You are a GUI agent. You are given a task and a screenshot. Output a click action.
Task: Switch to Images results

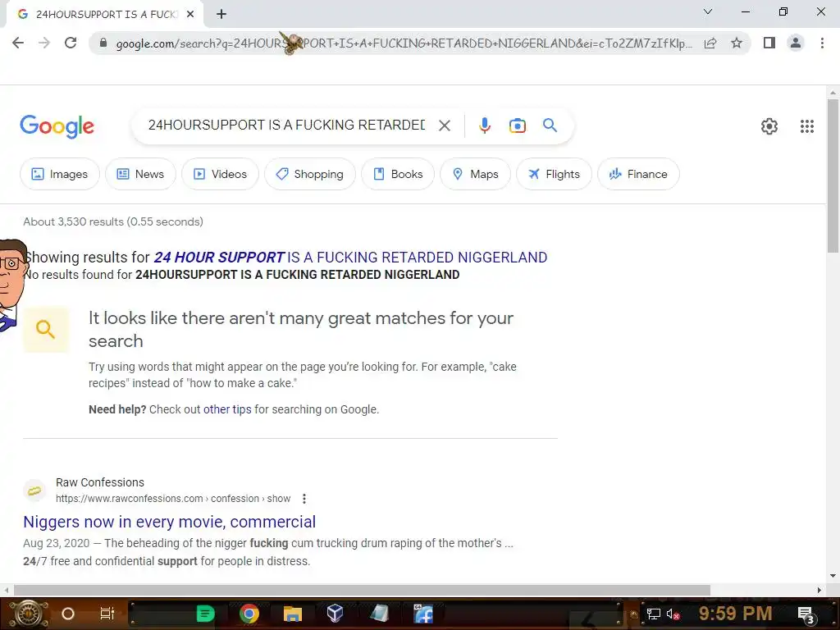pyautogui.click(x=60, y=174)
